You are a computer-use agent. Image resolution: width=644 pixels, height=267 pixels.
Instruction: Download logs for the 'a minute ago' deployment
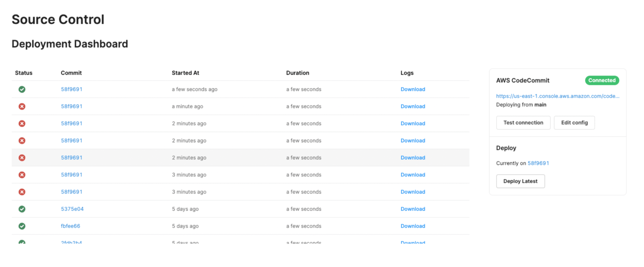(x=413, y=106)
